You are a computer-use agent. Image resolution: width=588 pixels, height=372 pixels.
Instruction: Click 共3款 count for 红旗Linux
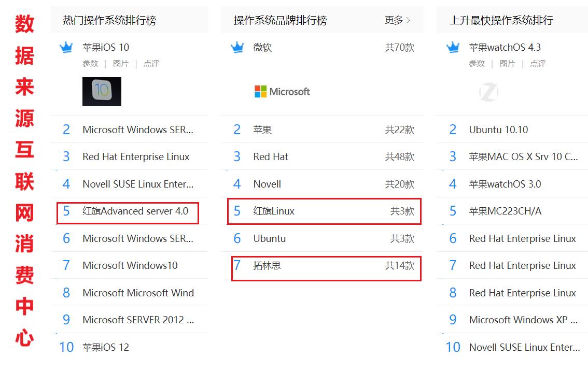pos(402,211)
